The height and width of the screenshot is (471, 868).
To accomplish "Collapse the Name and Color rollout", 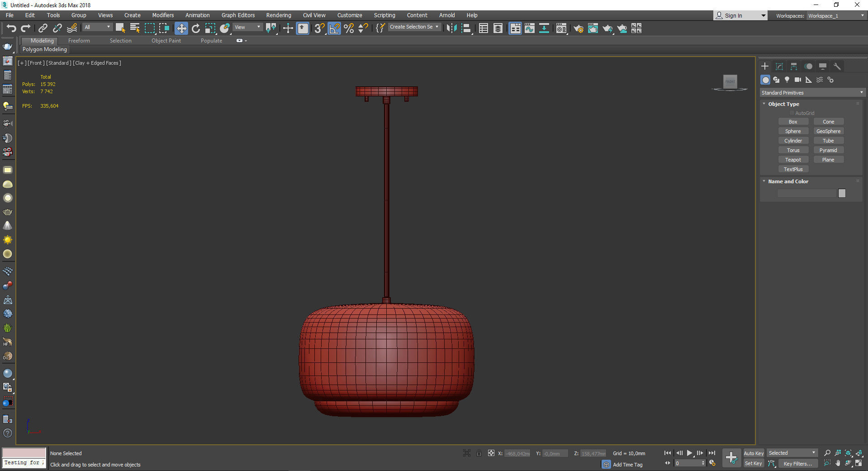I will pos(788,181).
